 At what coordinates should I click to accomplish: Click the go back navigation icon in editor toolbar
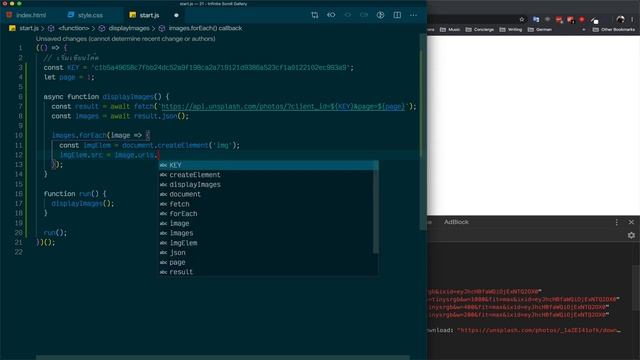331,15
